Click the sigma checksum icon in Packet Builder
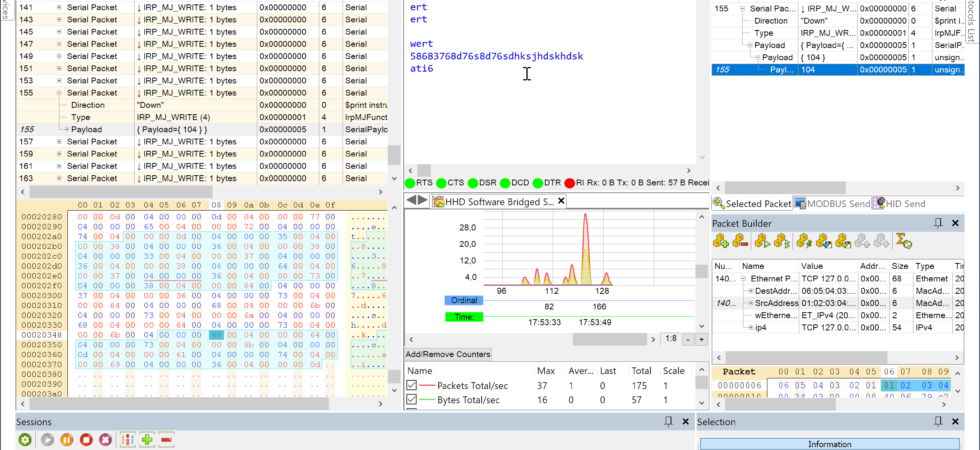The width and height of the screenshot is (980, 450). [x=904, y=241]
